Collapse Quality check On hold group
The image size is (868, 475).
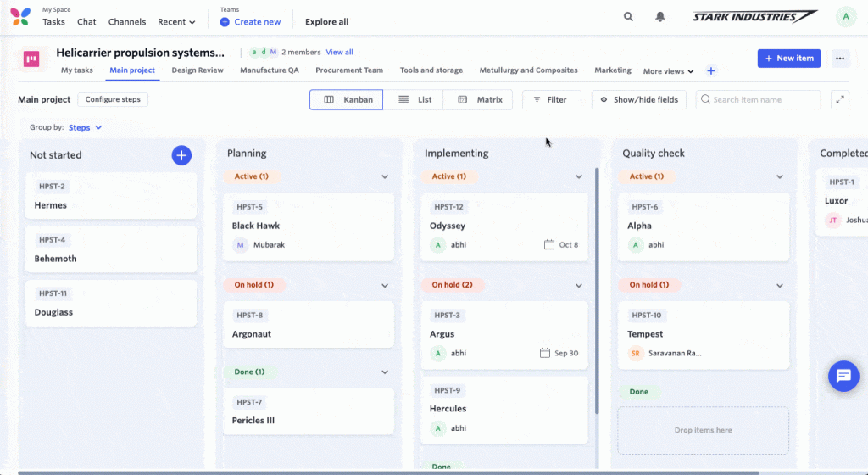tap(780, 285)
